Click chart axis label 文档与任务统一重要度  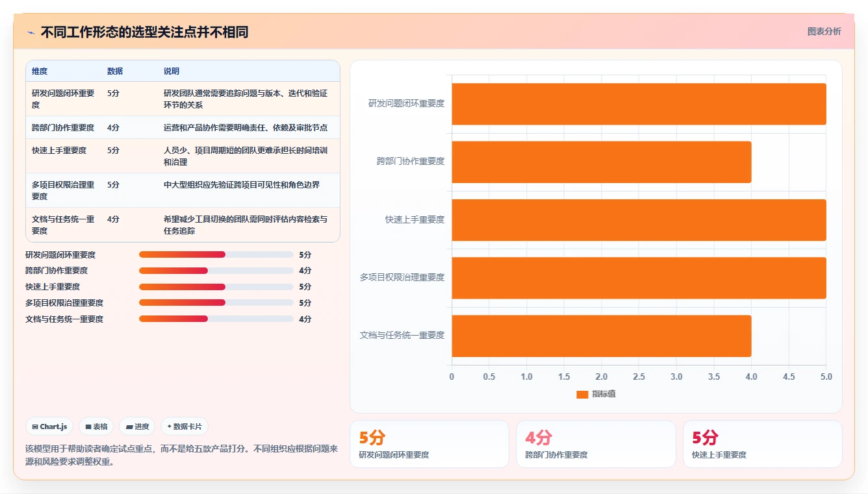point(402,335)
